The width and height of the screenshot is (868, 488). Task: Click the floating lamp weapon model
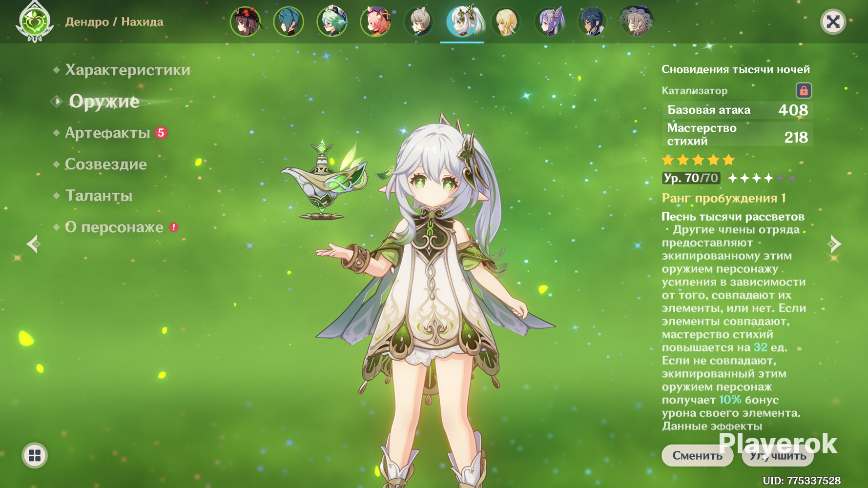click(325, 180)
